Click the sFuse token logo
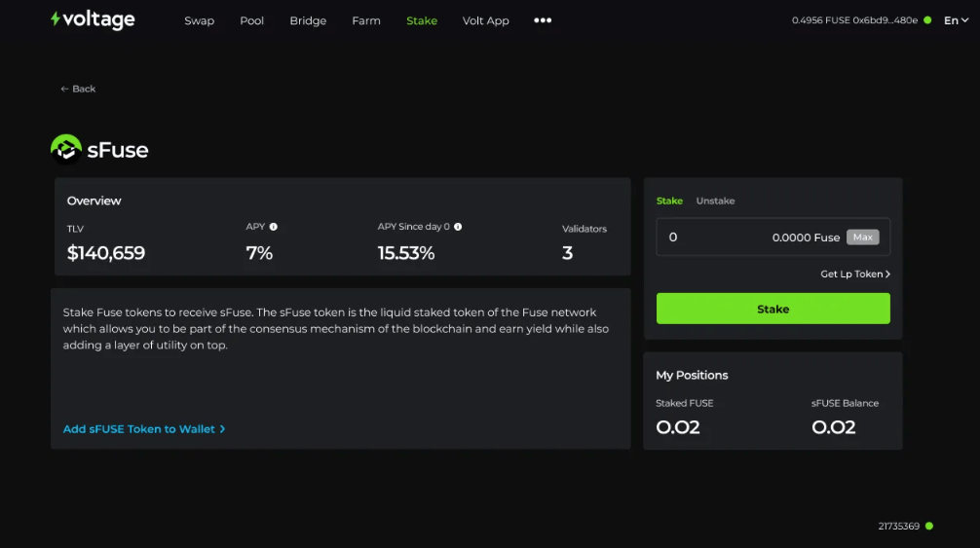Viewport: 980px width, 548px height. [x=65, y=149]
